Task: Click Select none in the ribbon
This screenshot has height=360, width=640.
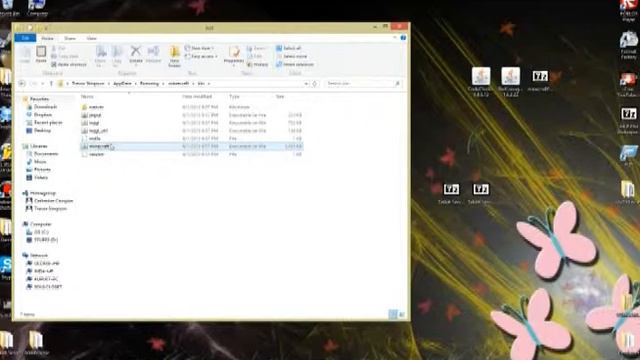Action: tap(291, 56)
